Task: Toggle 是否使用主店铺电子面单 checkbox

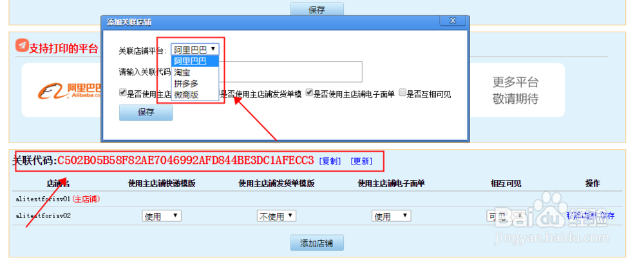Action: coord(309,93)
